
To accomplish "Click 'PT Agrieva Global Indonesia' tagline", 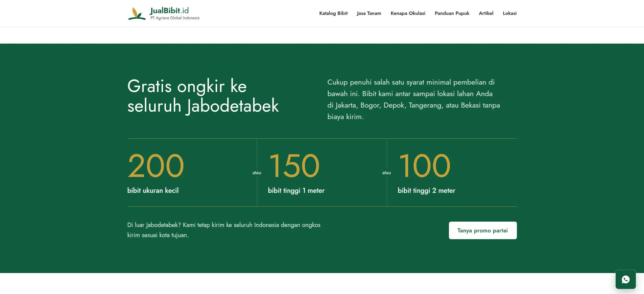I will pyautogui.click(x=175, y=18).
